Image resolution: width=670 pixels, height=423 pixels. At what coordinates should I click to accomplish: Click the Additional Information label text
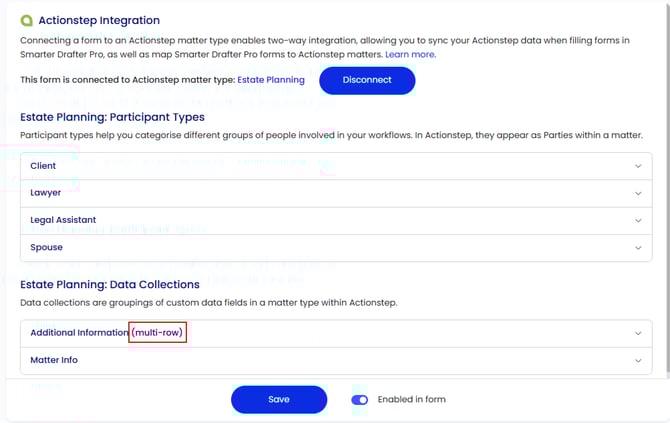point(79,333)
